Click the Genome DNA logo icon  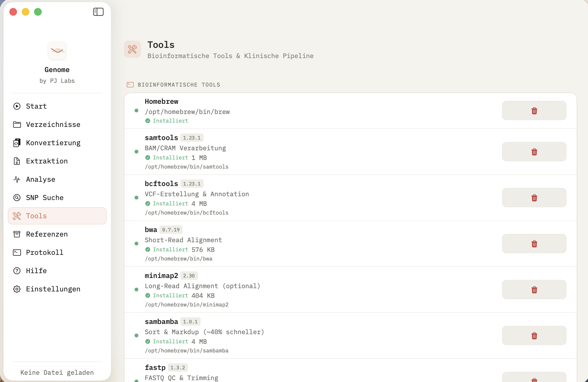tap(57, 51)
